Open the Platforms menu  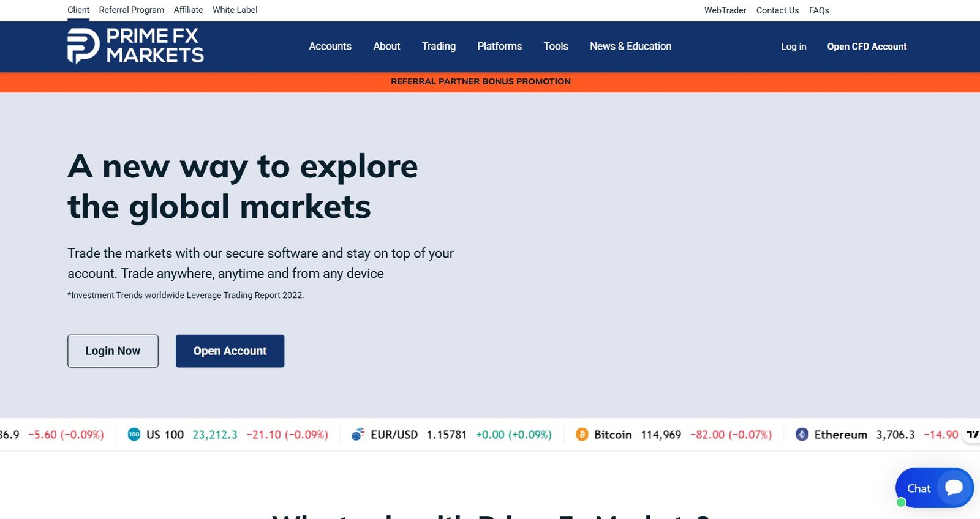click(500, 47)
